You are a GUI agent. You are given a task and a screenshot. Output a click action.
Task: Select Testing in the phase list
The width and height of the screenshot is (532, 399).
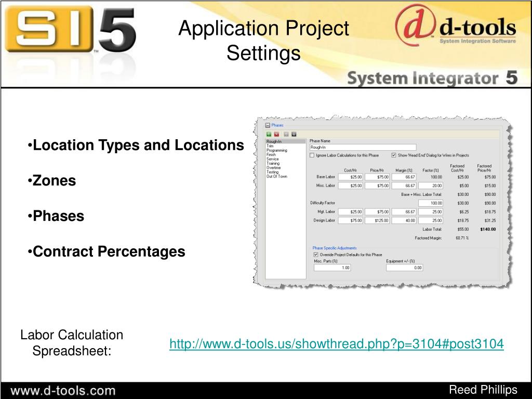tap(272, 172)
